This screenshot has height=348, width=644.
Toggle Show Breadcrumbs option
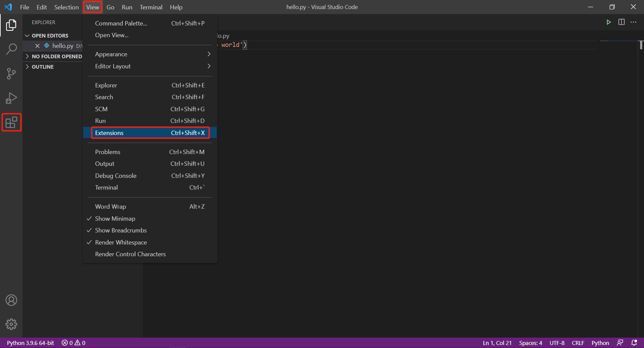(x=150, y=230)
